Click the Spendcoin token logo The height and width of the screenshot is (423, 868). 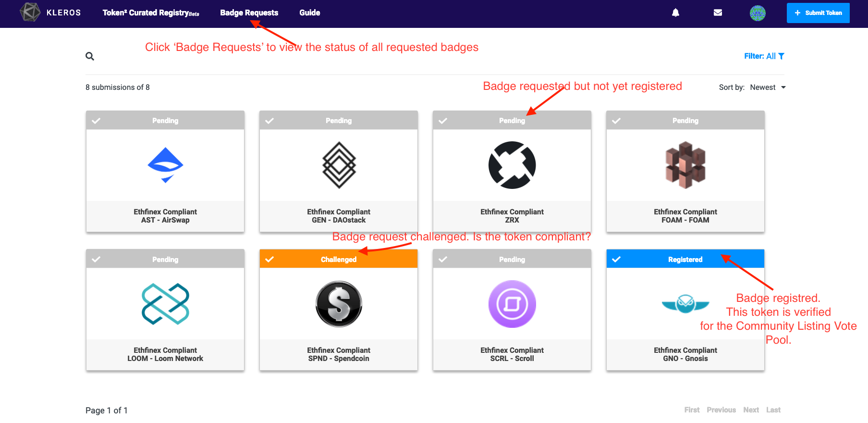pyautogui.click(x=339, y=304)
